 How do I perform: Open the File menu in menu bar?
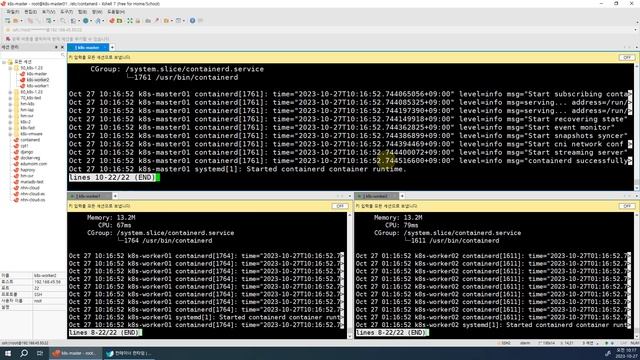tap(12, 12)
